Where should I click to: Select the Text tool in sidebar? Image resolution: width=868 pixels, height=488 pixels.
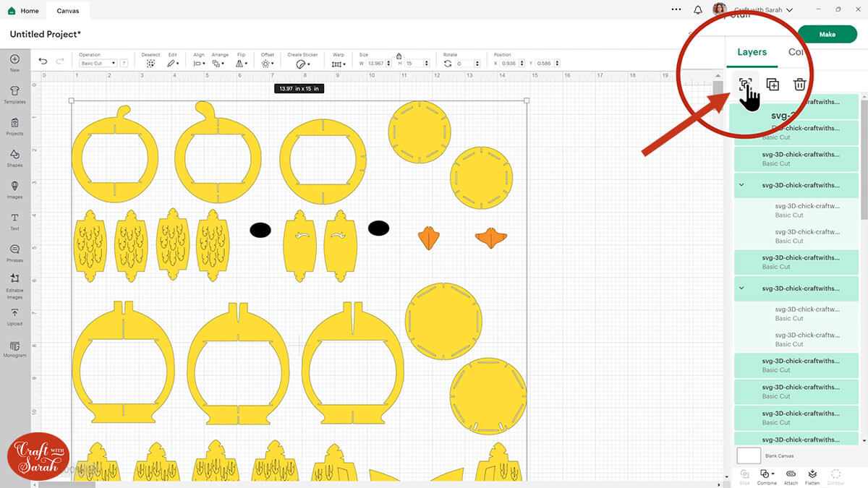tap(14, 221)
